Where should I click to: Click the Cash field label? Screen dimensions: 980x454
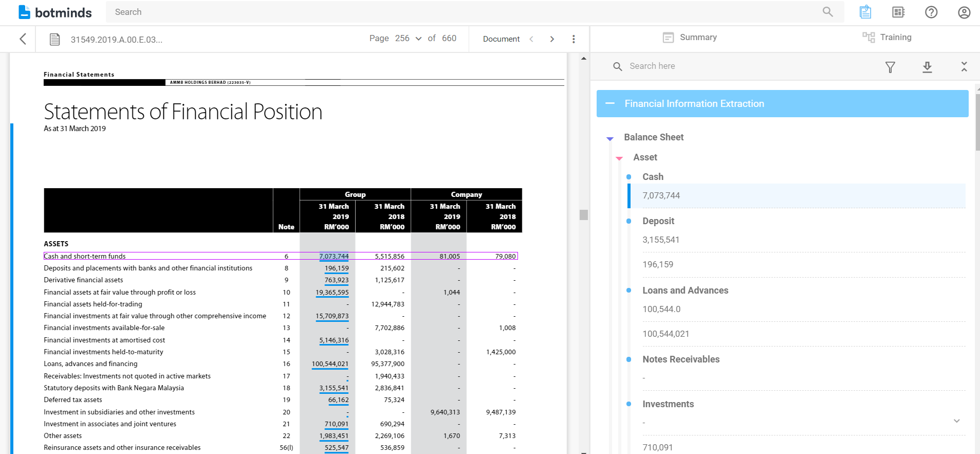[653, 176]
